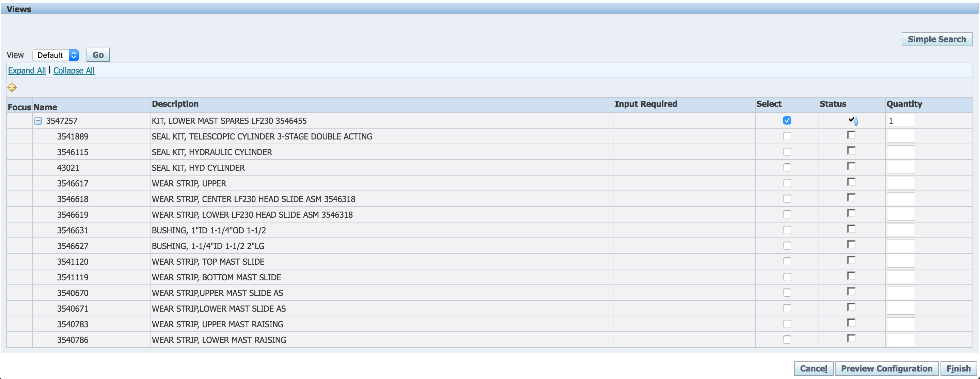Click the Quantity field for 3546115

click(900, 152)
